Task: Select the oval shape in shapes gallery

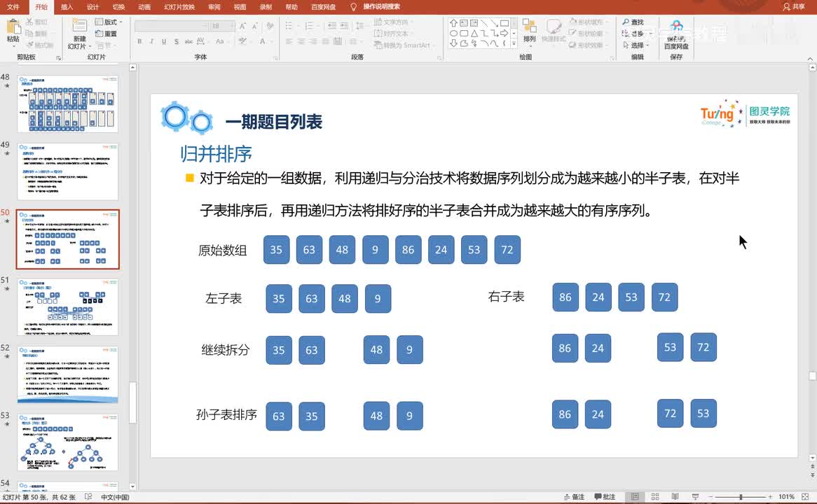Action: pos(454,34)
